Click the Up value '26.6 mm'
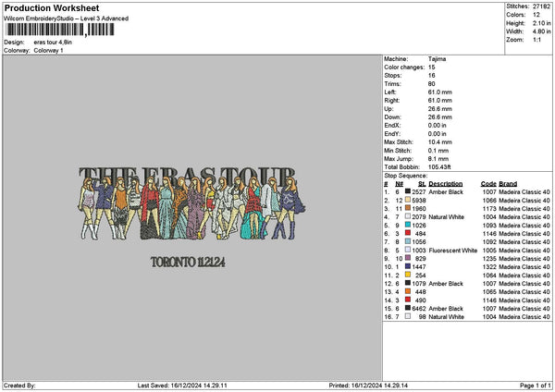 [439, 108]
